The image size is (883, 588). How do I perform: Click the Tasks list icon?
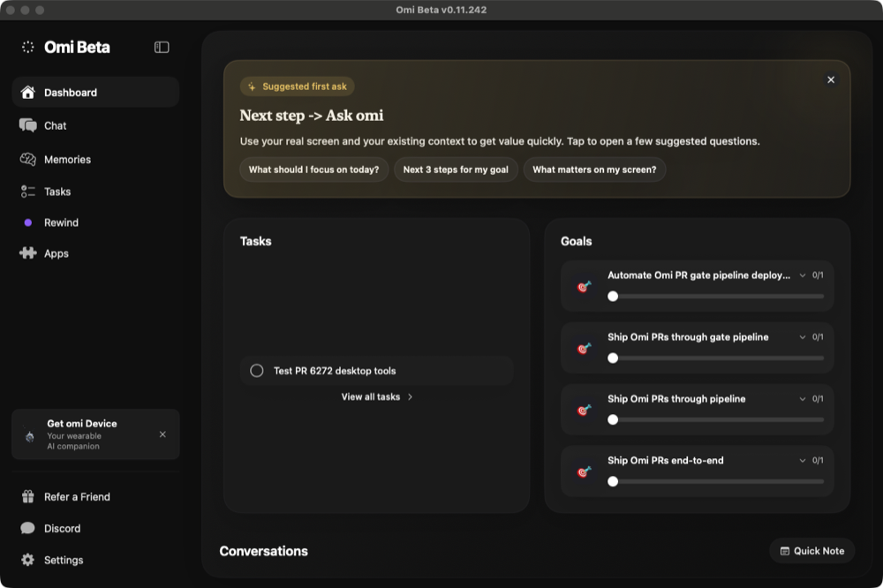(27, 192)
